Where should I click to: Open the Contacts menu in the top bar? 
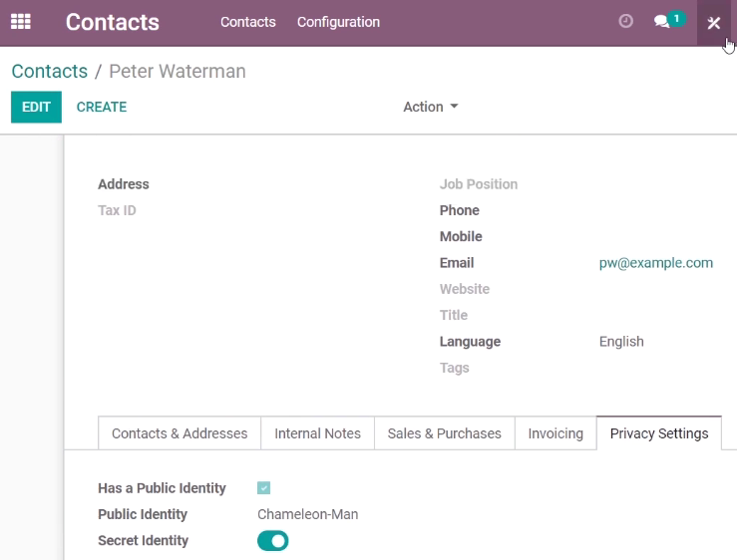[x=248, y=22]
